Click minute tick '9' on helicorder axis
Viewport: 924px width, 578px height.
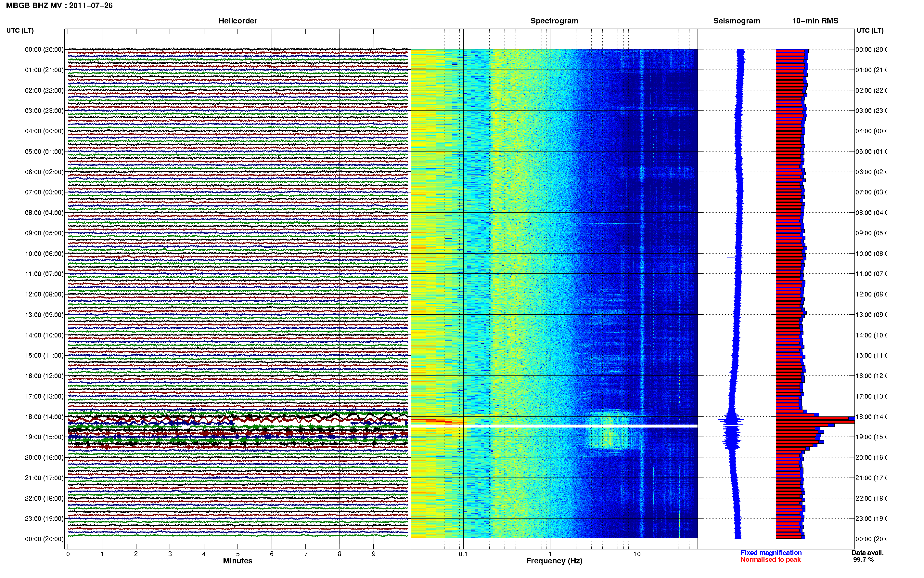374,554
